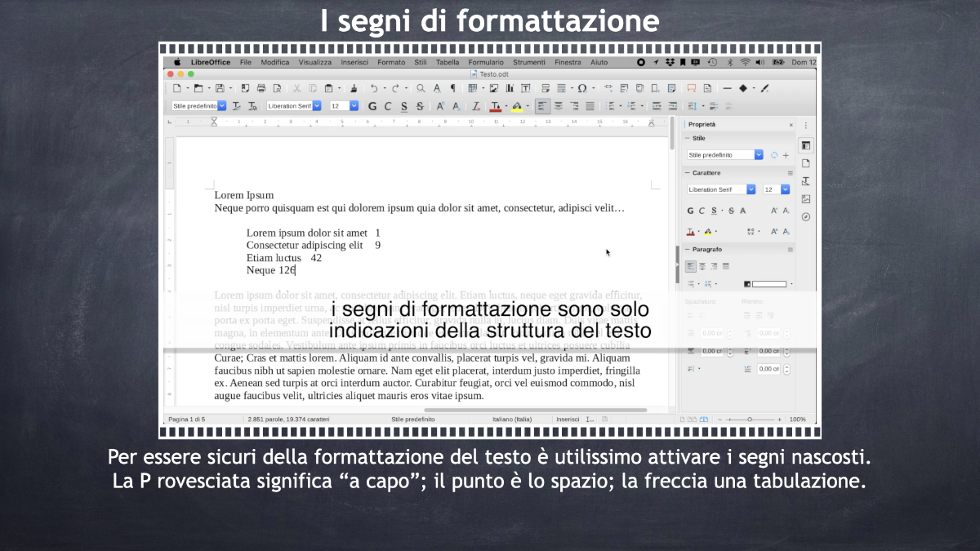
Task: Toggle bold G button in main toolbar
Action: coord(372,106)
